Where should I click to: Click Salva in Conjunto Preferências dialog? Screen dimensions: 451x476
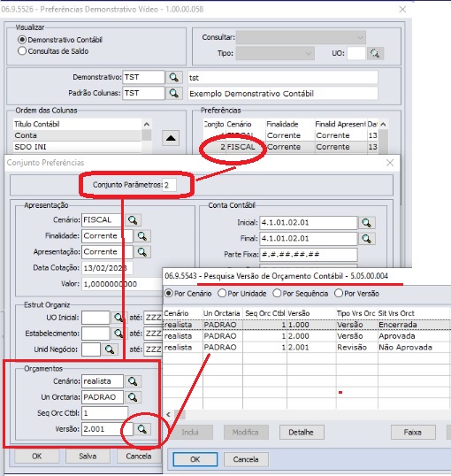[88, 457]
